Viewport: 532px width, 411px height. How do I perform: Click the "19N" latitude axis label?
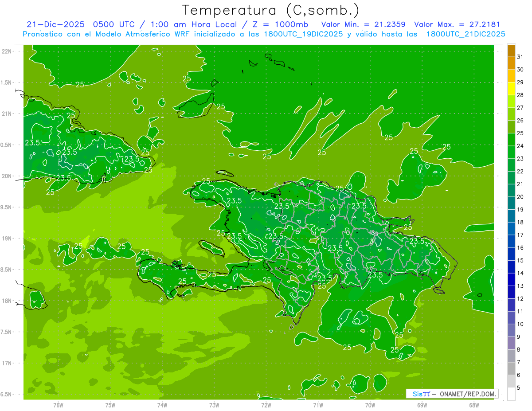point(7,239)
